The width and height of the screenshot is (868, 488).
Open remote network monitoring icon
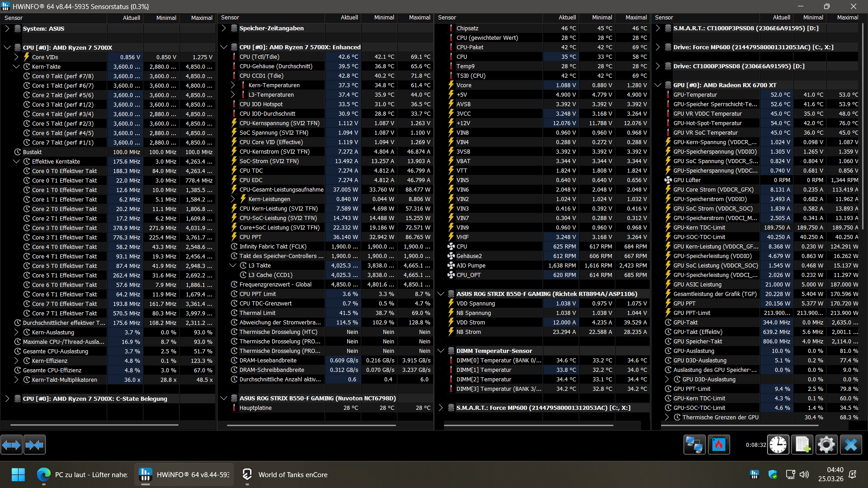coord(694,445)
